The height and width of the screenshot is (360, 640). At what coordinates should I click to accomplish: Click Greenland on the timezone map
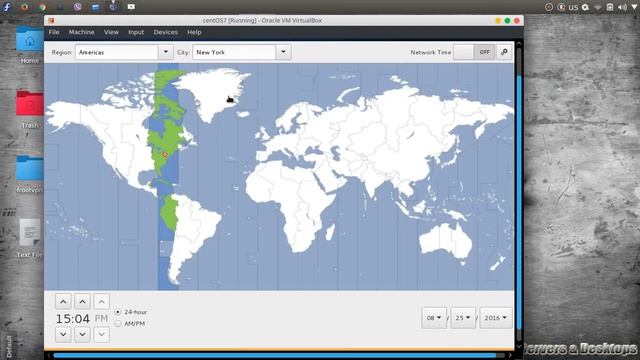pyautogui.click(x=212, y=93)
